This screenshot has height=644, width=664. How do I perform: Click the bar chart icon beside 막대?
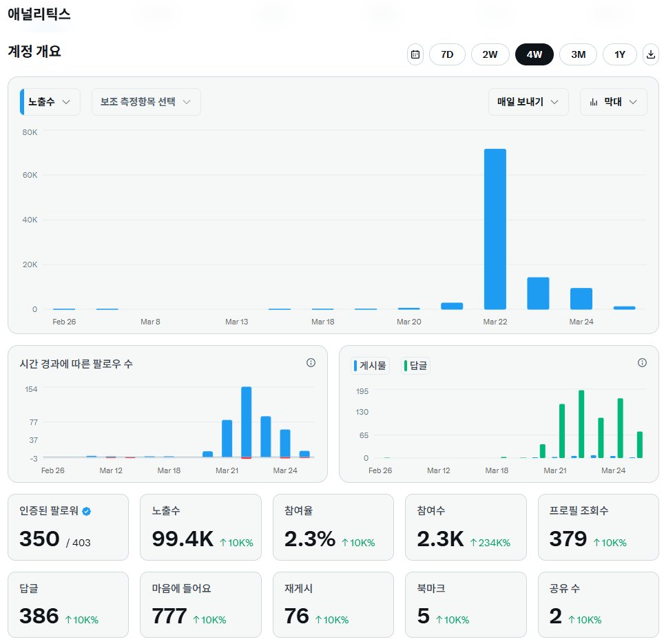[x=594, y=102]
